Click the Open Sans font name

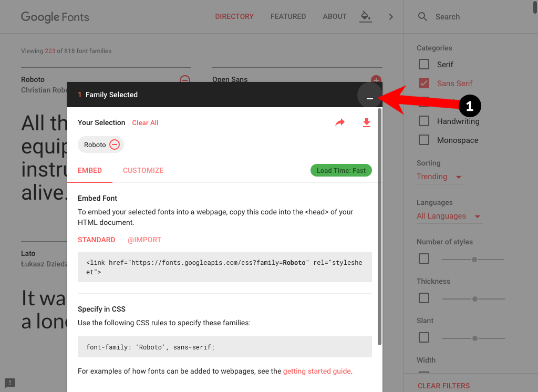230,80
